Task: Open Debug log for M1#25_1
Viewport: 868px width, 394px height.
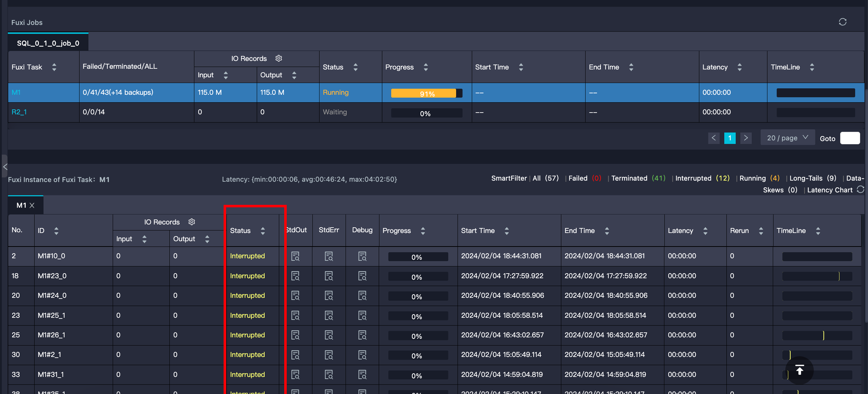Action: (362, 315)
